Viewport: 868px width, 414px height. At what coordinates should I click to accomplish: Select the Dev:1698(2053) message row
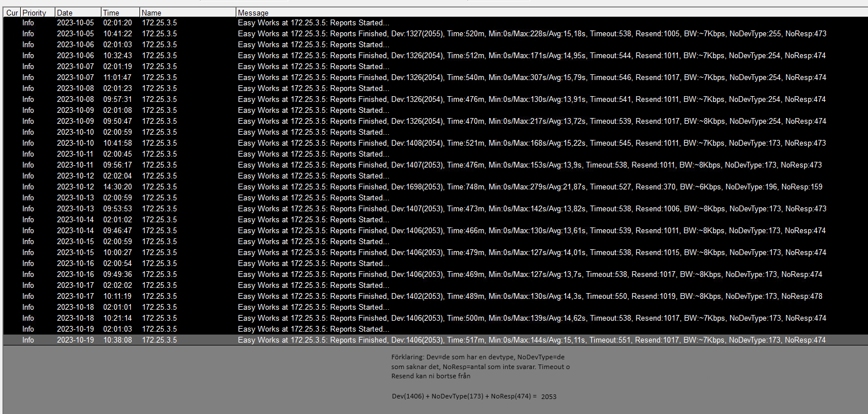point(435,187)
